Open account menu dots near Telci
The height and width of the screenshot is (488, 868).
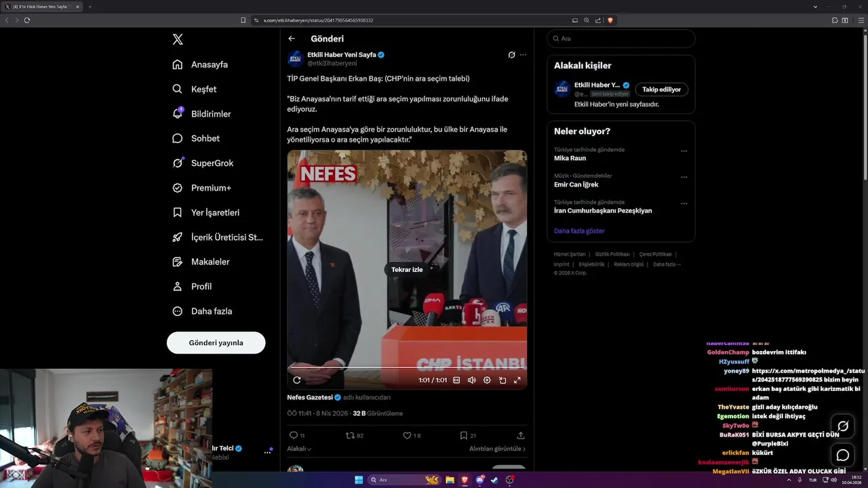(267, 452)
